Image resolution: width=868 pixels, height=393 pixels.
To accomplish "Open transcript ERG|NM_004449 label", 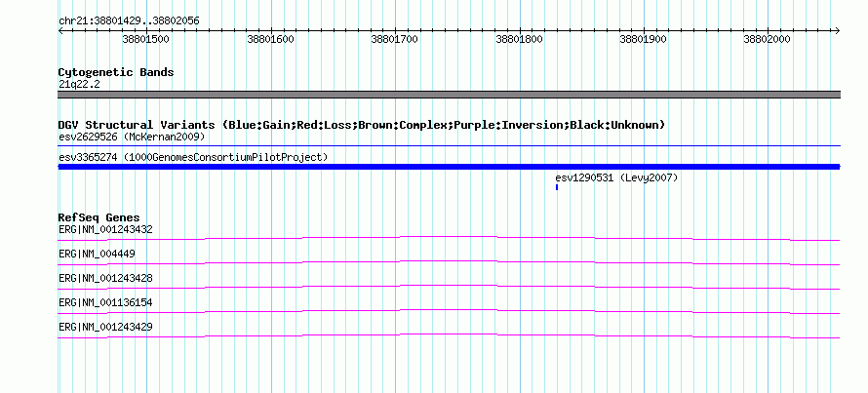I will [x=97, y=254].
